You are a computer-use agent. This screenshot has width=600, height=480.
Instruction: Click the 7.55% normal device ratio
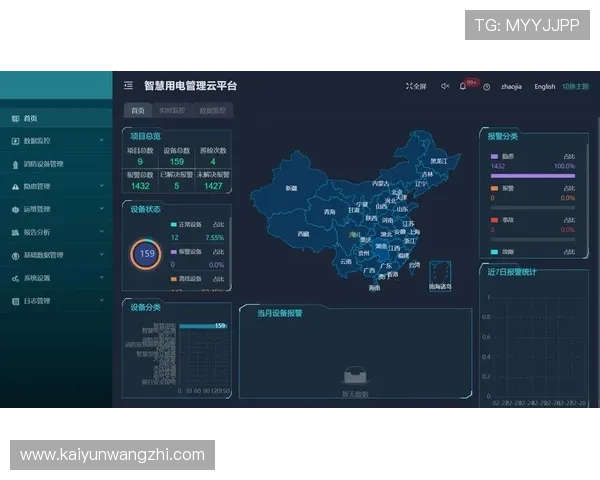click(x=214, y=238)
